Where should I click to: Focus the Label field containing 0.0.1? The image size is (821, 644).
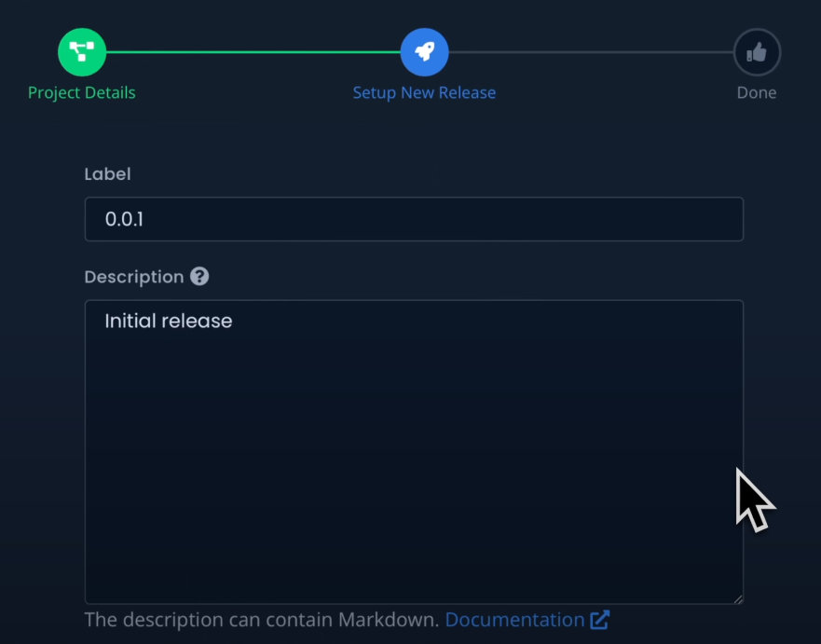(x=414, y=219)
